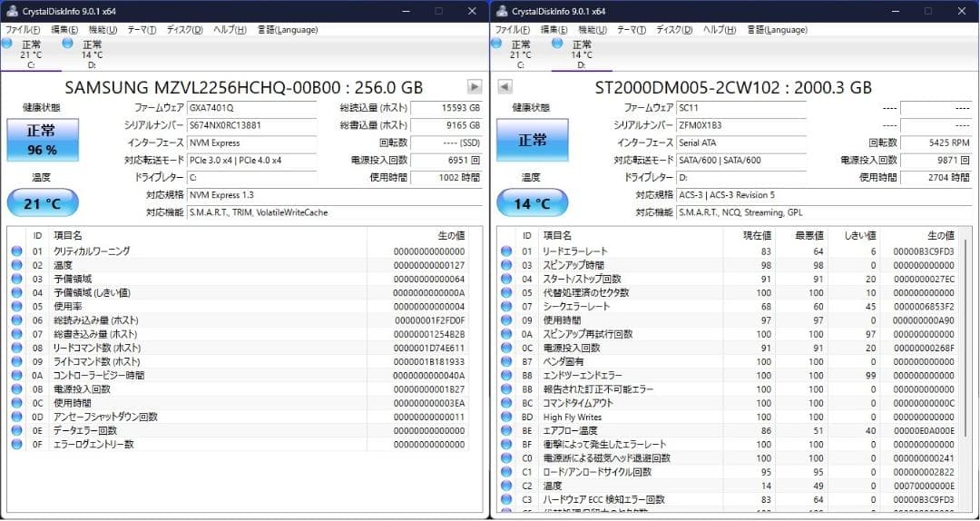Image resolution: width=980 pixels, height=521 pixels.
Task: Click status icon for ハードウェア ECC 検知エラー回数 row
Action: 506,499
